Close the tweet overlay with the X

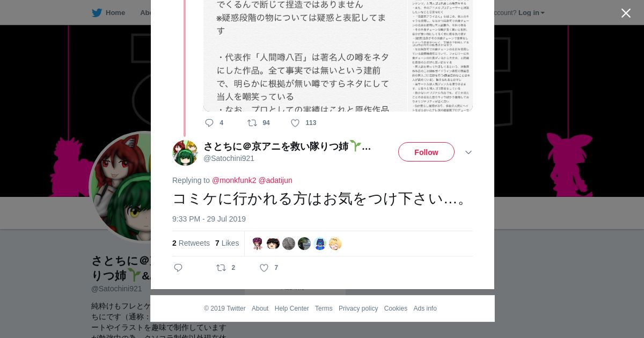click(626, 13)
